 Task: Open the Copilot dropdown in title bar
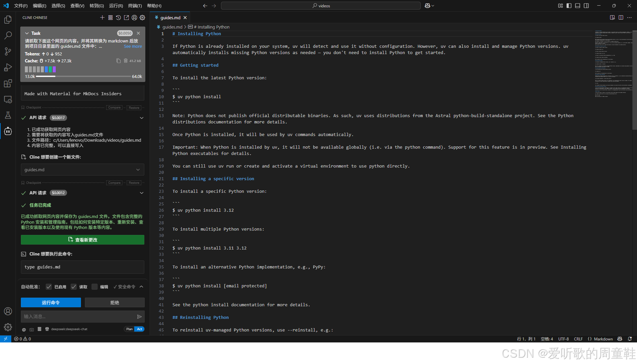[429, 6]
